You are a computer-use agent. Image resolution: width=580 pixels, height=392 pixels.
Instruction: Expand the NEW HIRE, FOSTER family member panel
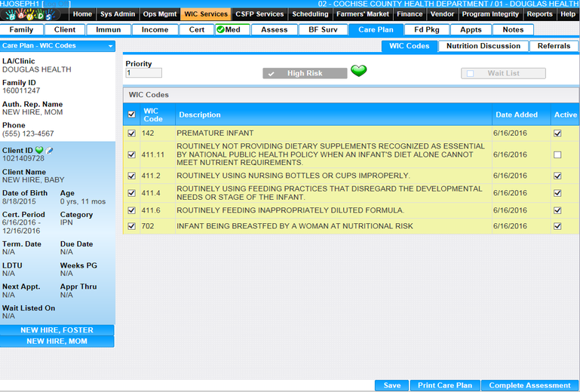[x=57, y=330]
